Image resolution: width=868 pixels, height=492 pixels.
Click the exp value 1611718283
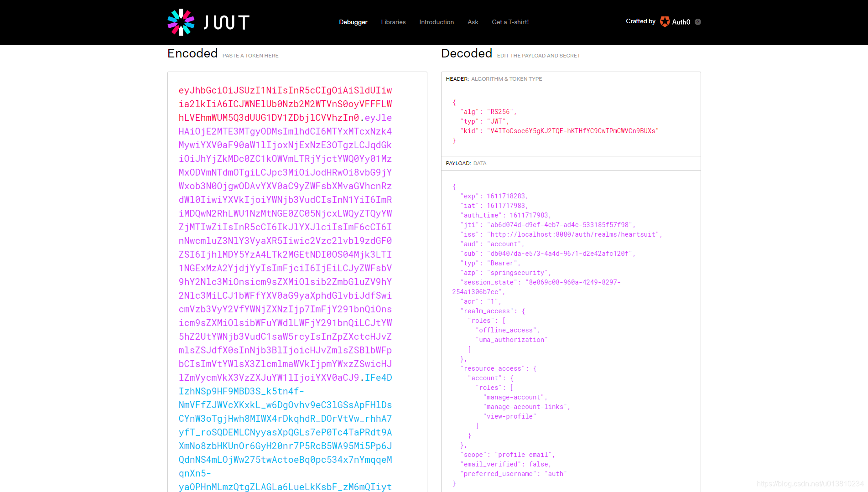tap(506, 196)
